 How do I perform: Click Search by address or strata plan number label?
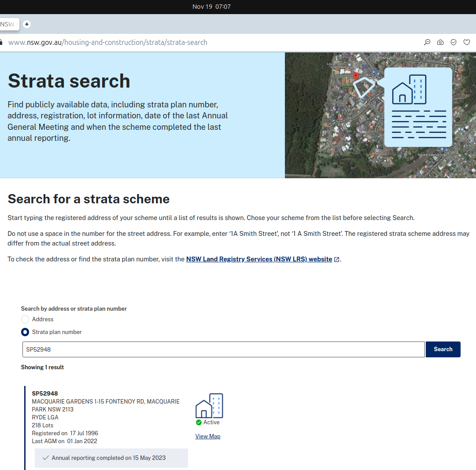pyautogui.click(x=74, y=308)
